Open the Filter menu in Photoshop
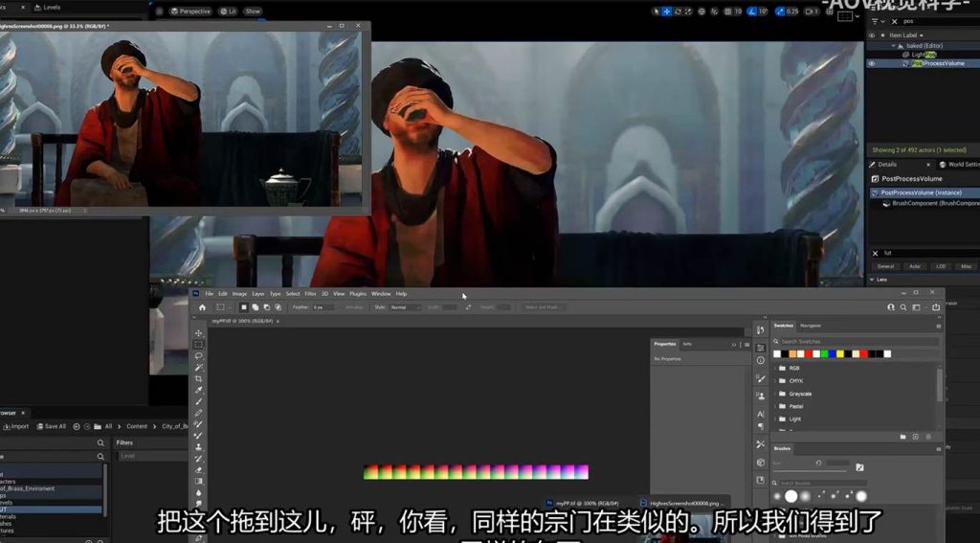Image resolution: width=980 pixels, height=543 pixels. (310, 294)
